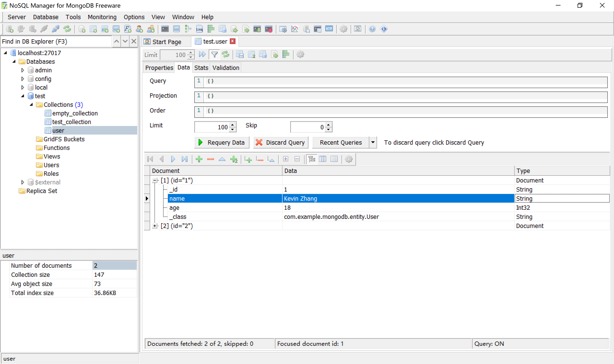Open Recent Queries dropdown arrow
Screen dimensions: 614x364
[372, 142]
